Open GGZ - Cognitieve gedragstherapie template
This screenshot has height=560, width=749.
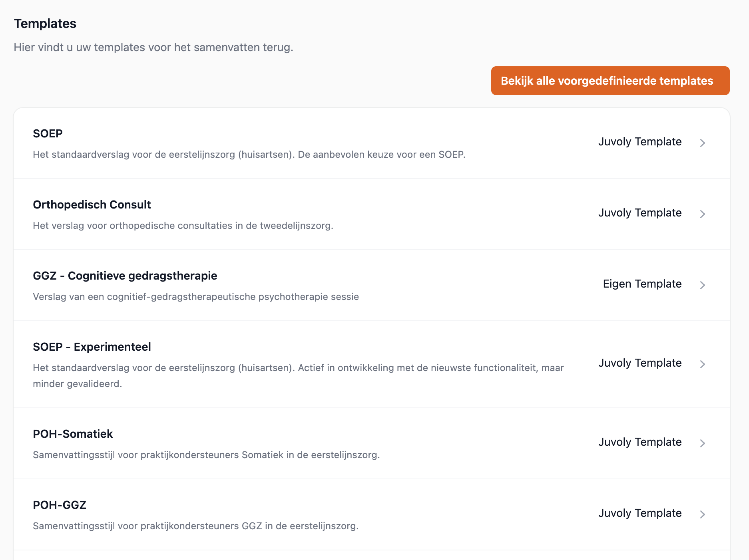[x=125, y=276]
